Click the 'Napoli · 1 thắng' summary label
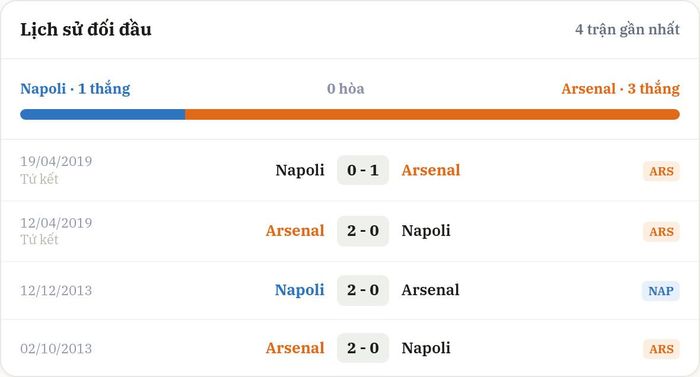700x377 pixels. pyautogui.click(x=75, y=88)
